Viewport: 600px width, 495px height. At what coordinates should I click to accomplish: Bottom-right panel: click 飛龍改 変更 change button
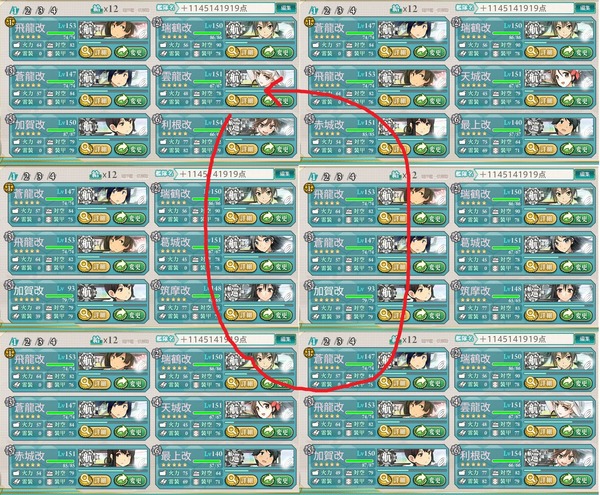[x=429, y=431]
